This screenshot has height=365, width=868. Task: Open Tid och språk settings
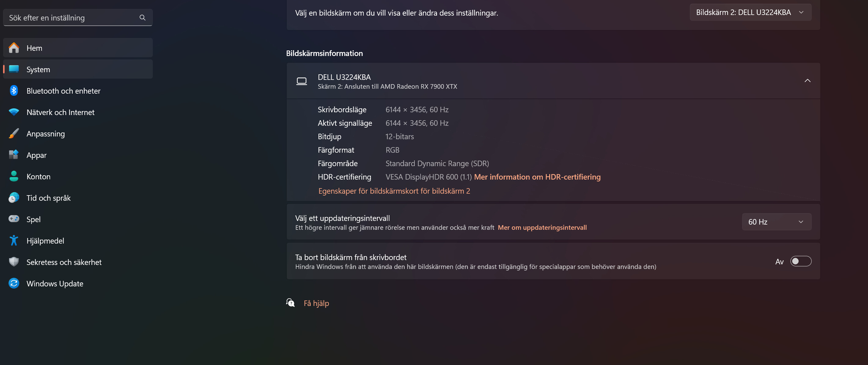click(x=49, y=198)
